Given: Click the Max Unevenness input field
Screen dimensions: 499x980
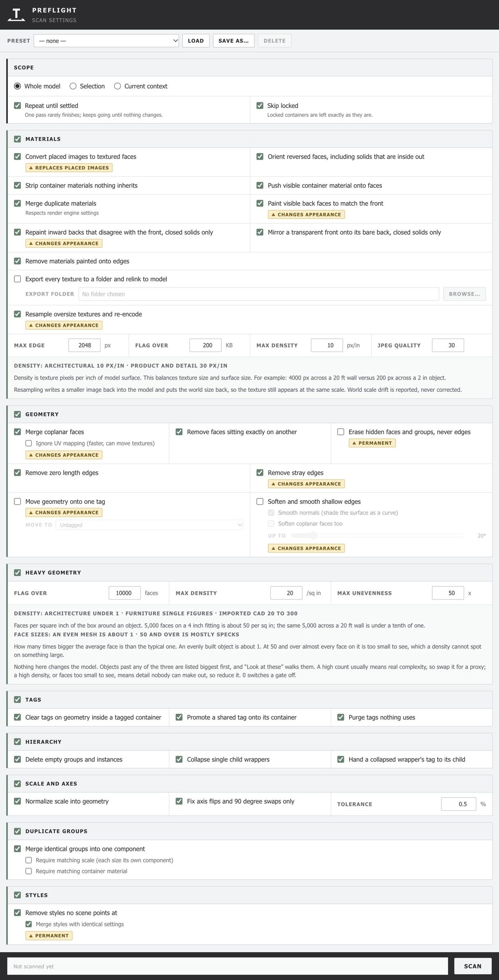Looking at the screenshot, I should pos(448,593).
